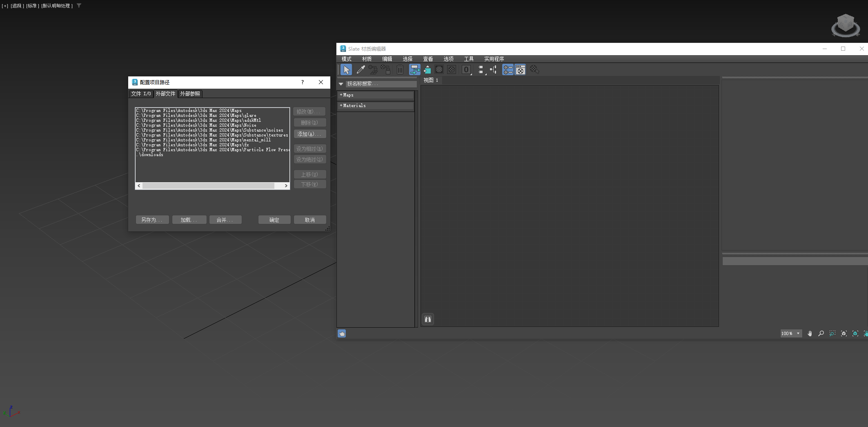Select the Zoom Region tool

(832, 333)
